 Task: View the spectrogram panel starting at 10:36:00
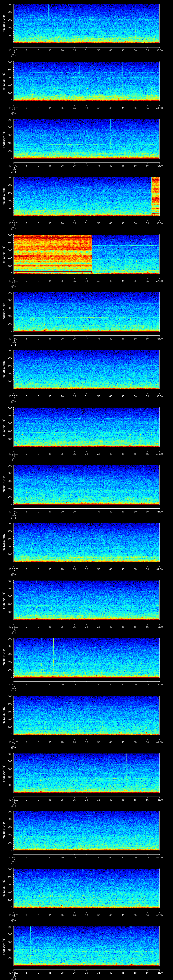(x=86, y=427)
